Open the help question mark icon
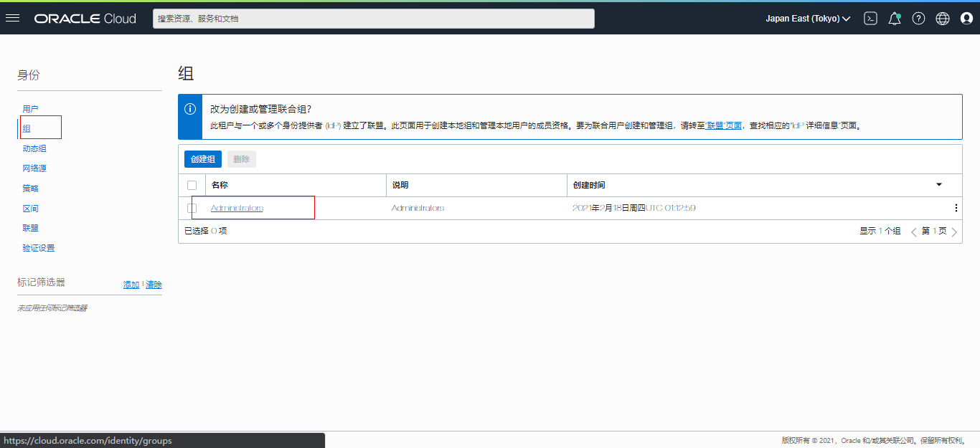Screen dimensions: 980x448 918,19
